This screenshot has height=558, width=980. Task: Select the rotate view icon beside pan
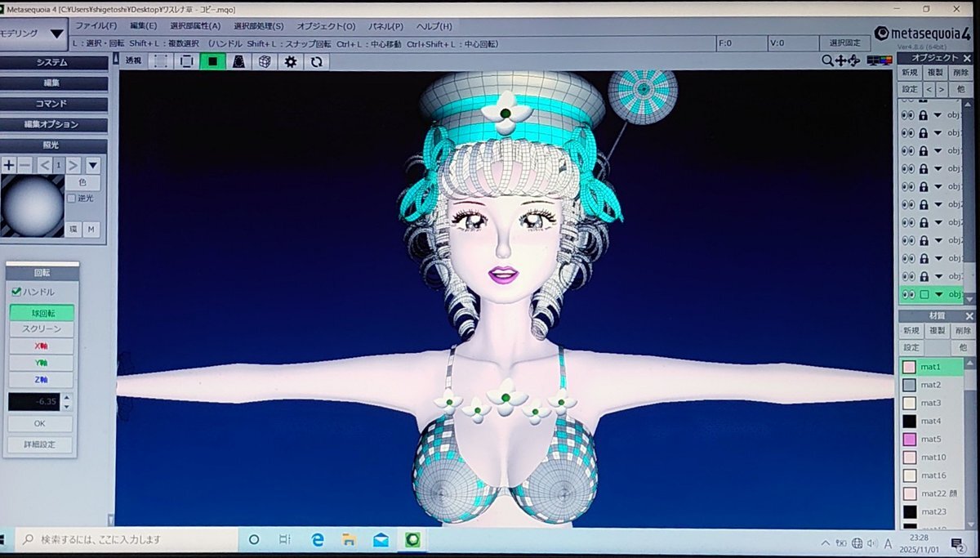[854, 60]
